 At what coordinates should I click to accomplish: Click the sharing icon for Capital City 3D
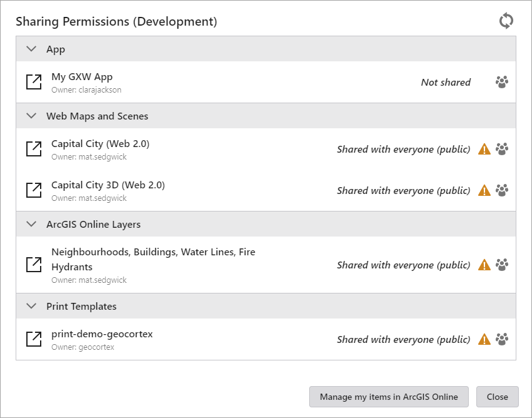tap(502, 190)
